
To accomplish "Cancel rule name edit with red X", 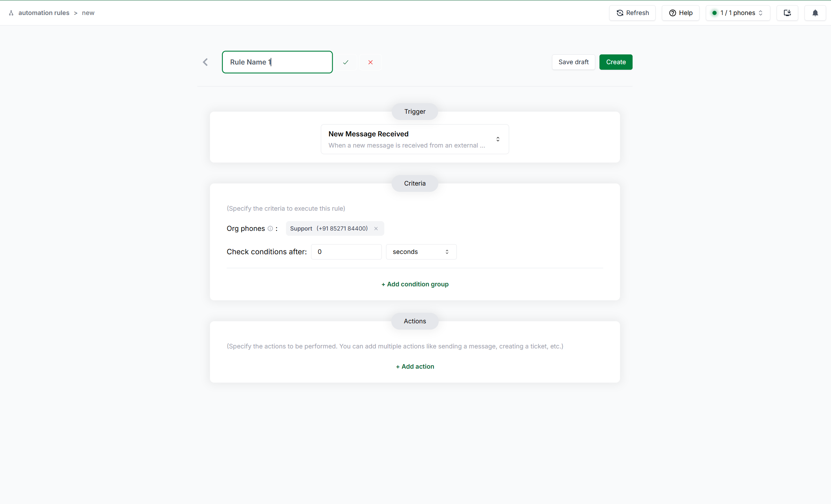I will point(370,62).
